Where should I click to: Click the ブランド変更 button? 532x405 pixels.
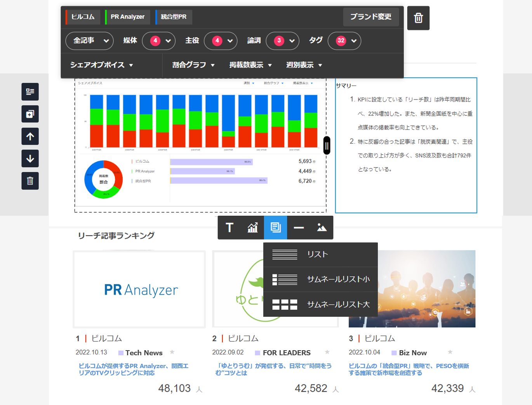point(371,17)
